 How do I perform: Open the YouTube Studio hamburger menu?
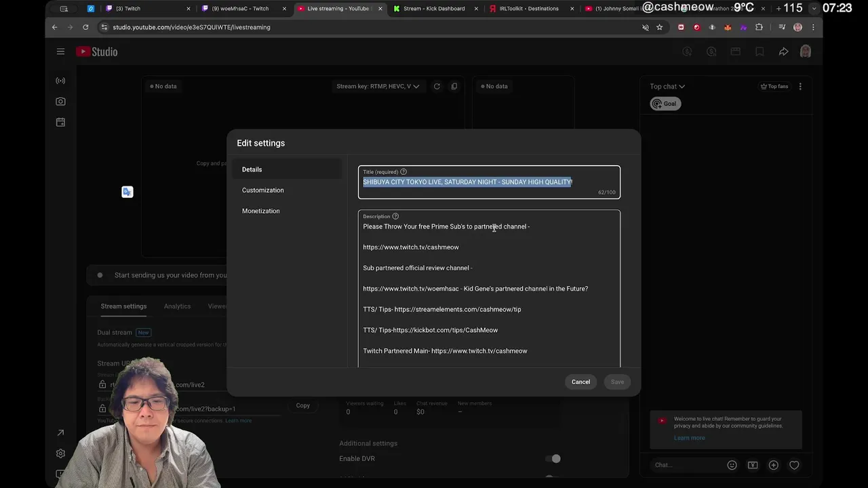pos(60,52)
